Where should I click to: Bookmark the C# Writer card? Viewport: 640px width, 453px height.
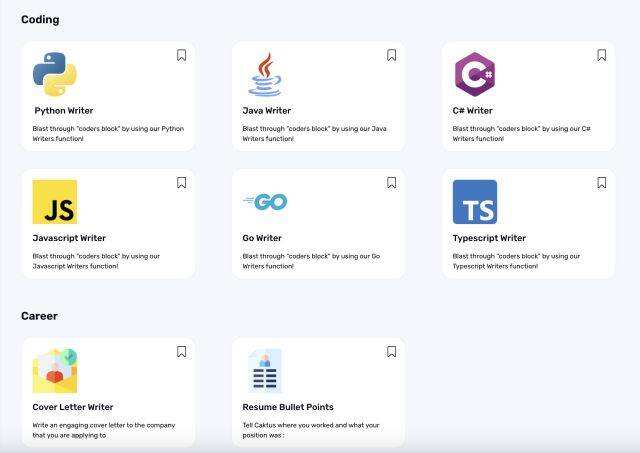click(x=601, y=55)
